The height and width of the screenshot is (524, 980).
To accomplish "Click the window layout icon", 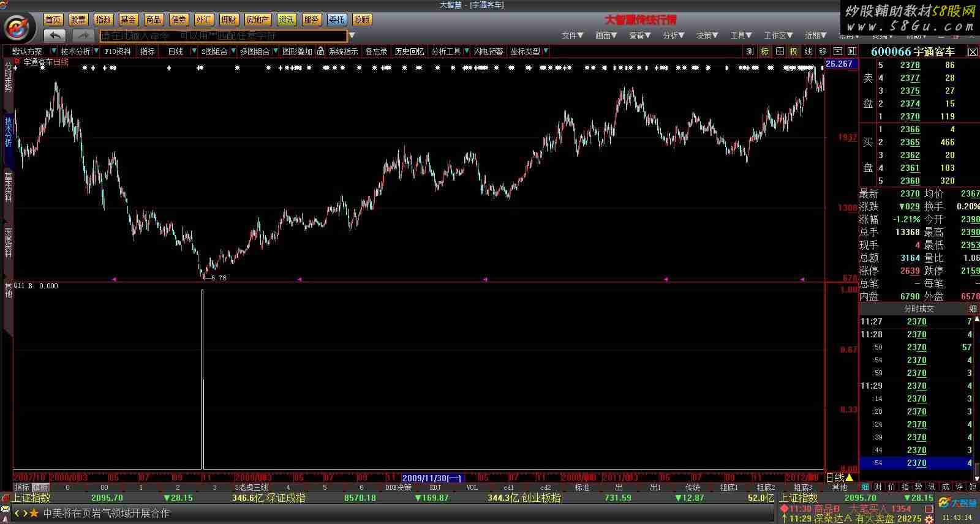I will [837, 51].
